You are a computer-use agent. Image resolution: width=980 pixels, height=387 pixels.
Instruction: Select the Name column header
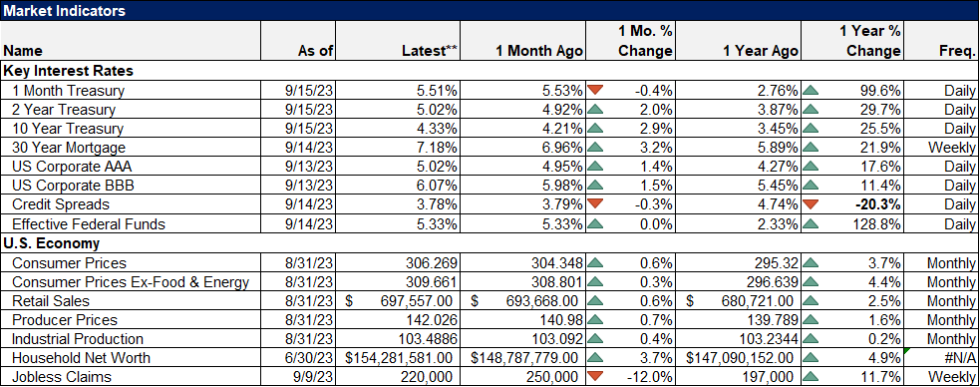coord(130,41)
